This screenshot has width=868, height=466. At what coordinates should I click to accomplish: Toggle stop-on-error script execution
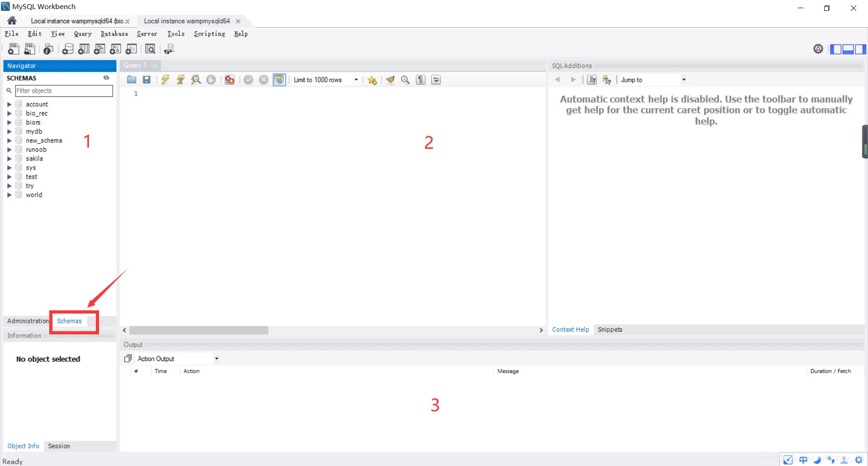230,80
